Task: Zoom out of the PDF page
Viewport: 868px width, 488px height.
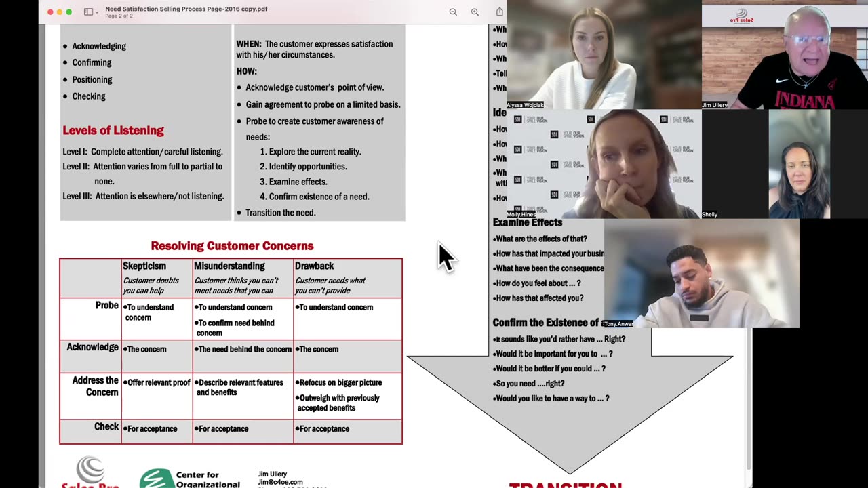Action: pyautogui.click(x=453, y=12)
